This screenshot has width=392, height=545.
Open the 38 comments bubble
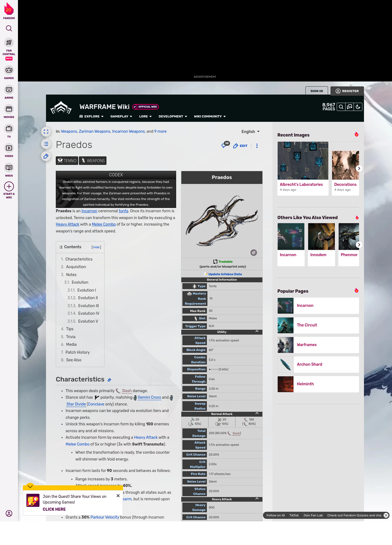[x=225, y=145]
